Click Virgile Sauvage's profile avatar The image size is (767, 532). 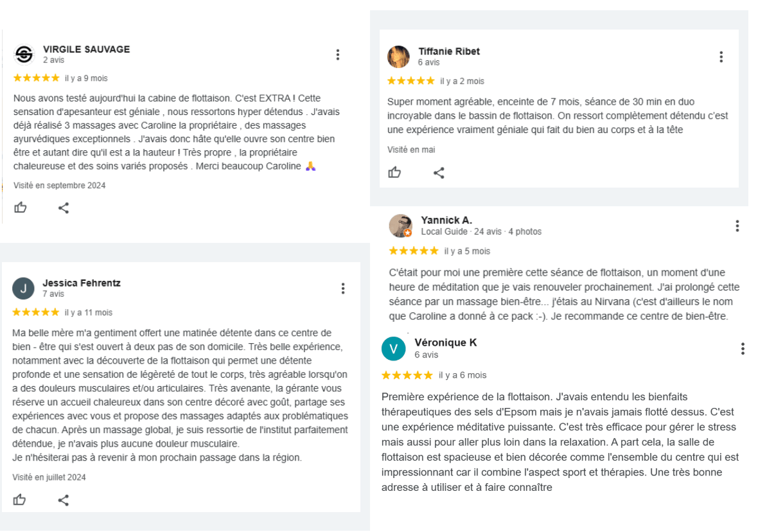[24, 55]
